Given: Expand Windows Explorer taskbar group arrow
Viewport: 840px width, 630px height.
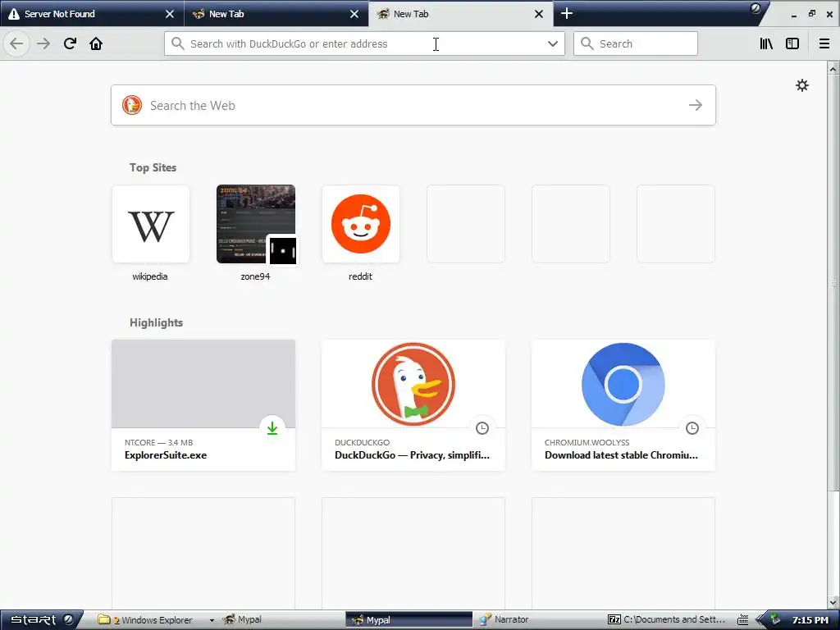Looking at the screenshot, I should (212, 620).
